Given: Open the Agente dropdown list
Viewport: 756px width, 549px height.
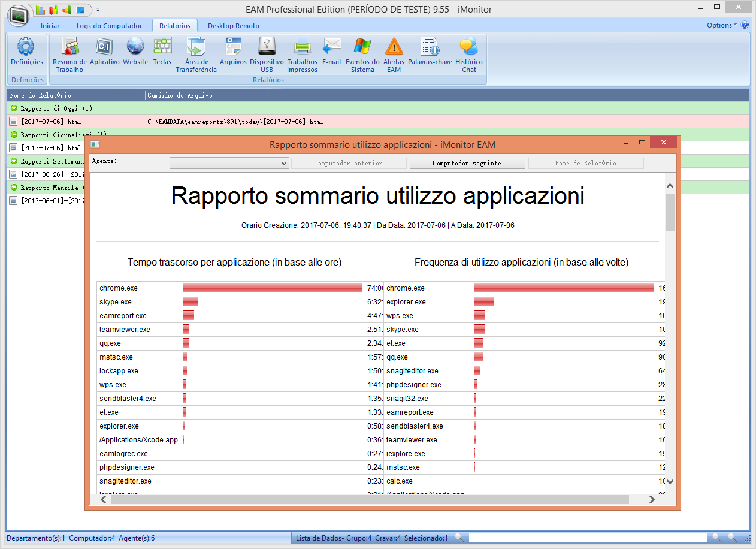Looking at the screenshot, I should 229,163.
